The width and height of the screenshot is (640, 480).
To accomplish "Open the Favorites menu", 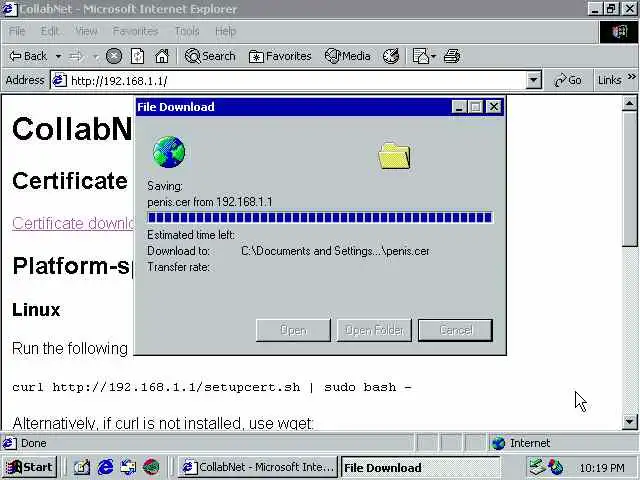I will click(135, 31).
